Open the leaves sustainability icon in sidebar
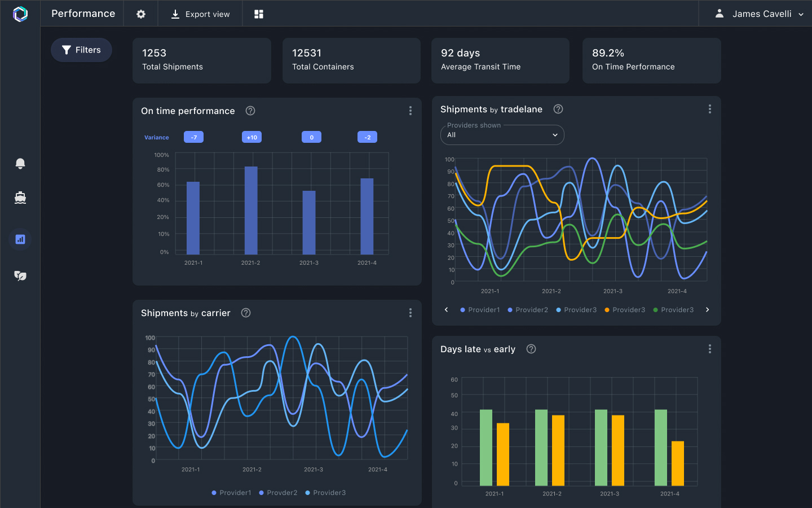The height and width of the screenshot is (508, 812). point(20,276)
